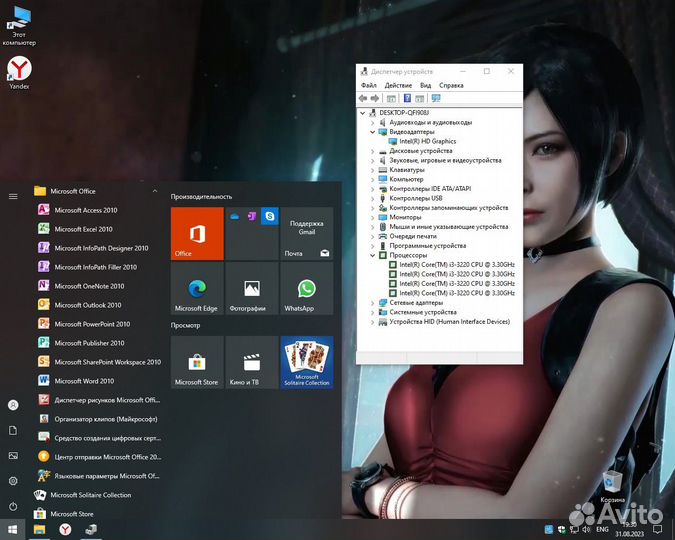Open the Почта Gmail support tile
Image resolution: width=675 pixels, height=540 pixels.
307,233
